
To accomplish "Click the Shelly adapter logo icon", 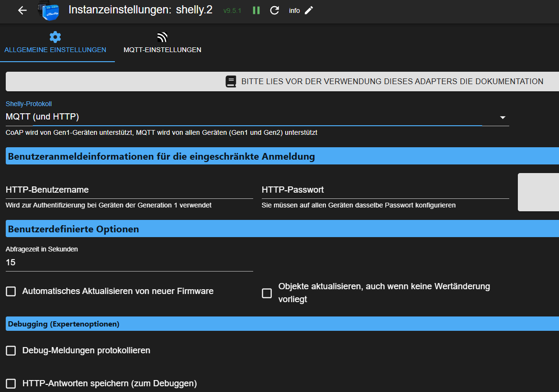I will point(49,11).
